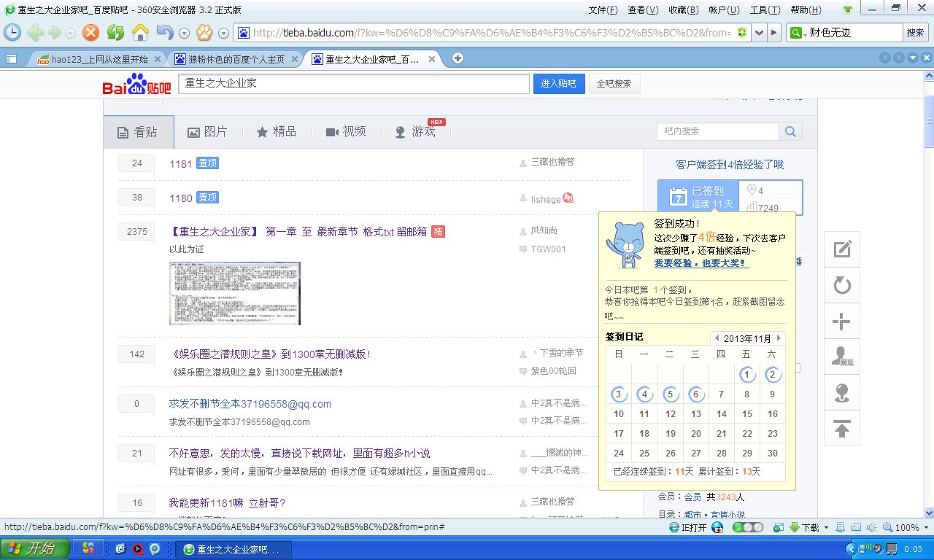Screen dimensions: 934x560
Task: Click the sidebar joystick game icon
Action: 842,392
